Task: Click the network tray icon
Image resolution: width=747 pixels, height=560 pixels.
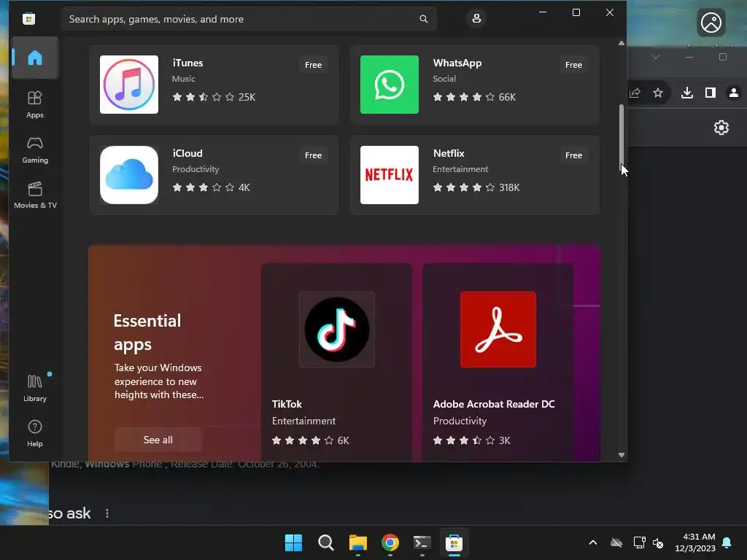Action: click(x=639, y=542)
